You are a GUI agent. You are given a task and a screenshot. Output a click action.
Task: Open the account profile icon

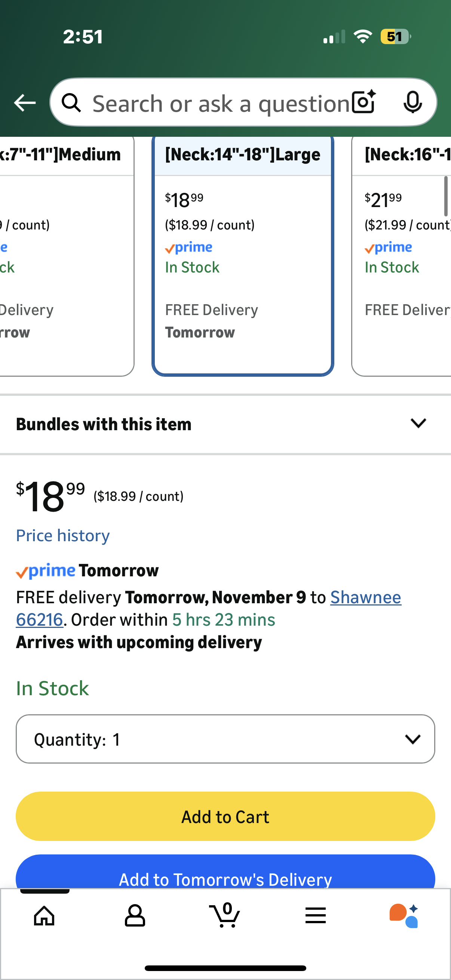pos(135,915)
